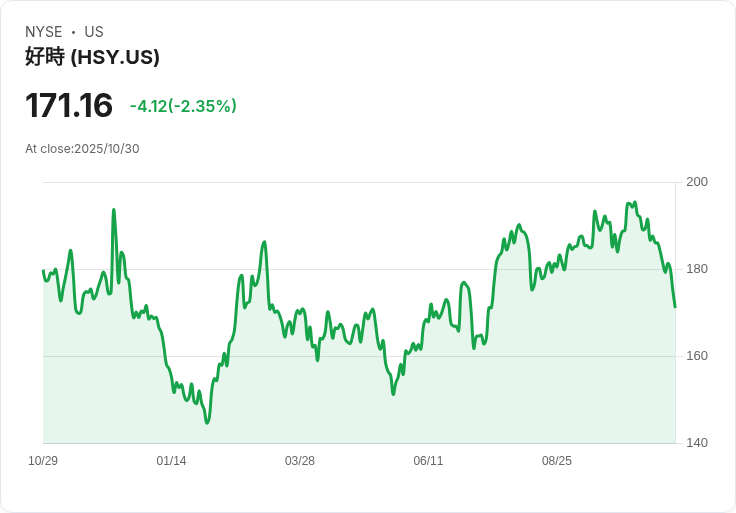Image resolution: width=736 pixels, height=513 pixels.
Task: Select the 10/29 date axis label
Action: coord(43,461)
